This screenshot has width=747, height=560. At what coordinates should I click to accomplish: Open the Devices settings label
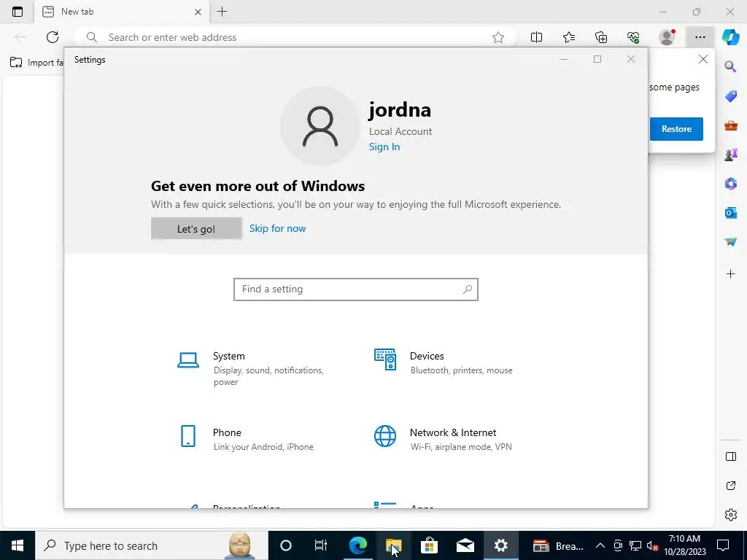[x=427, y=356]
